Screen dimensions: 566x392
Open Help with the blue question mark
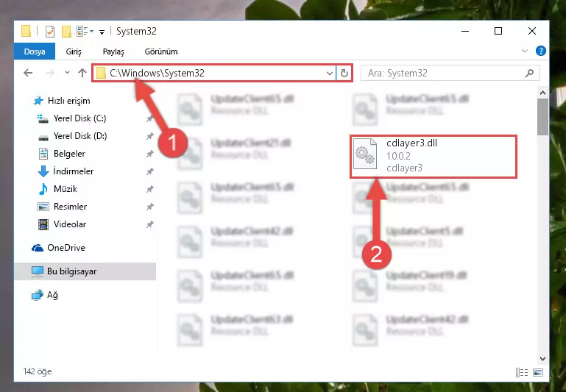coord(540,51)
